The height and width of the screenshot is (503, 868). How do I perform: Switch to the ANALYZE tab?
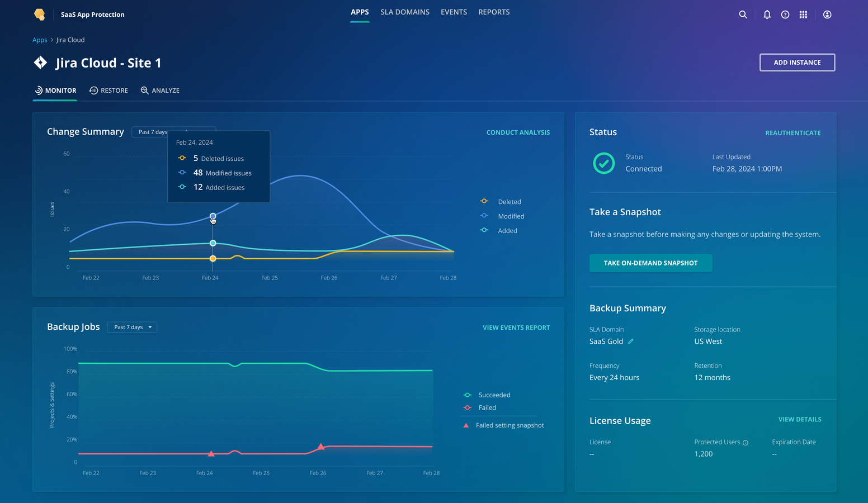pos(160,90)
